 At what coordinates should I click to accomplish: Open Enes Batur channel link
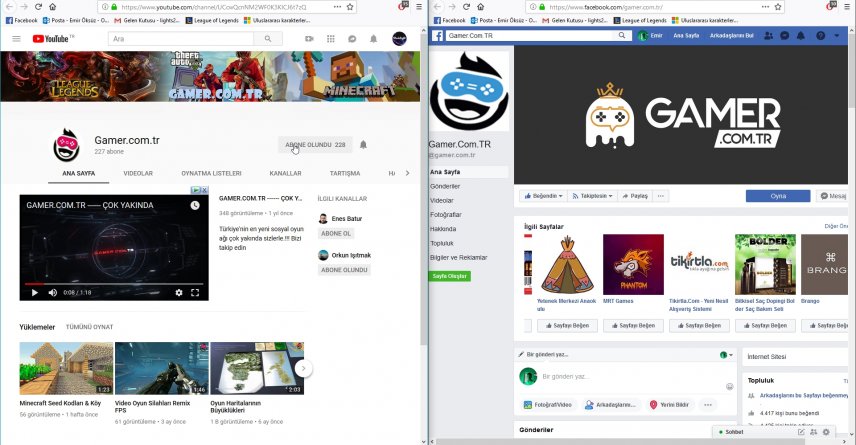pyautogui.click(x=347, y=218)
